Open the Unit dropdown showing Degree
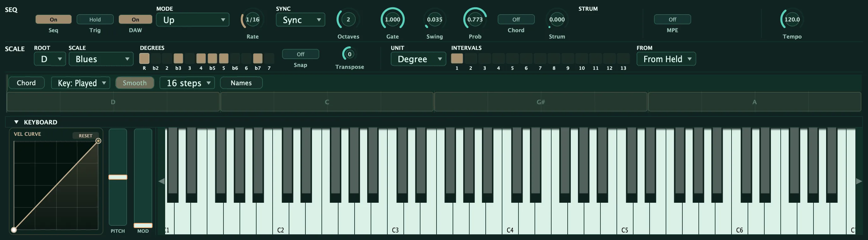The image size is (868, 240). [x=418, y=59]
